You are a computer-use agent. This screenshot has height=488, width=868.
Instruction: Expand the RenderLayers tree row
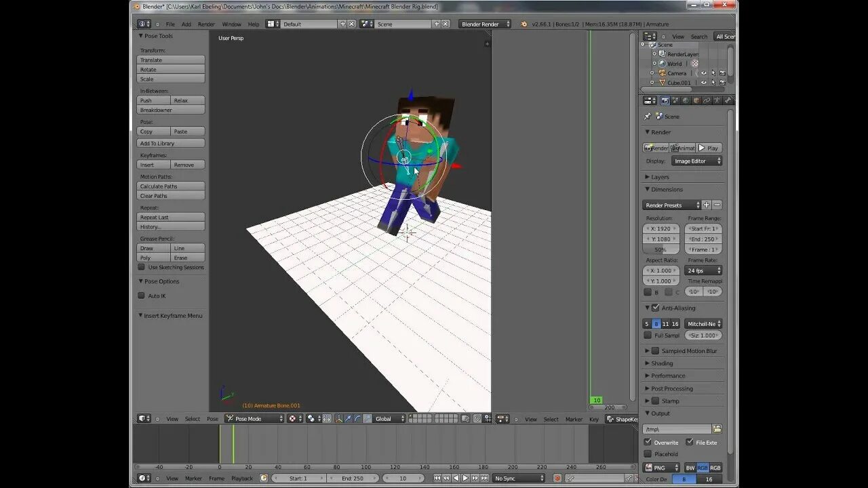coord(654,54)
